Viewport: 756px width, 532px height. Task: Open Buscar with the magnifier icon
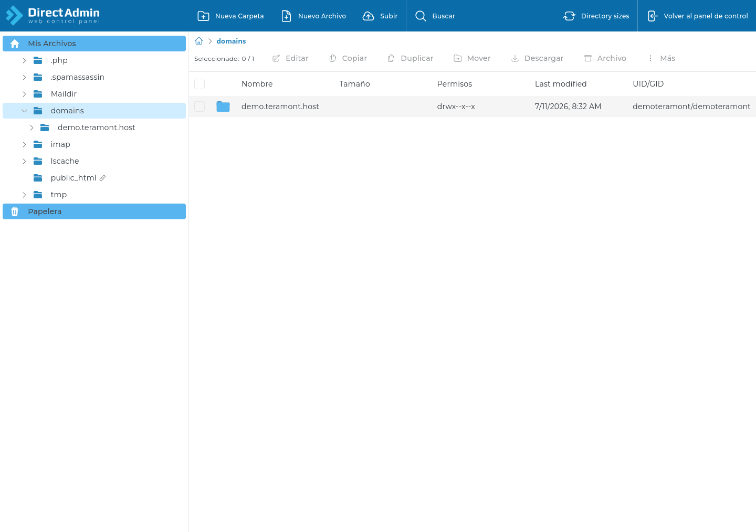coord(421,16)
